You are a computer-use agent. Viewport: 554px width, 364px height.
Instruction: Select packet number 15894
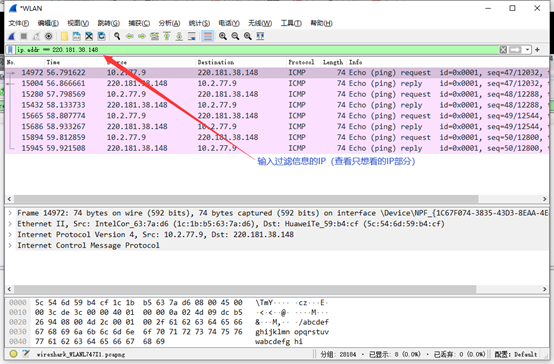[x=277, y=137]
